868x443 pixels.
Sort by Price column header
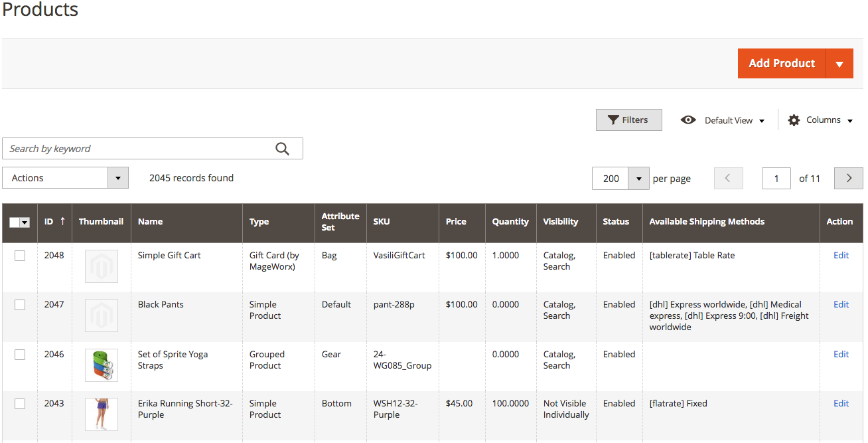(462, 222)
